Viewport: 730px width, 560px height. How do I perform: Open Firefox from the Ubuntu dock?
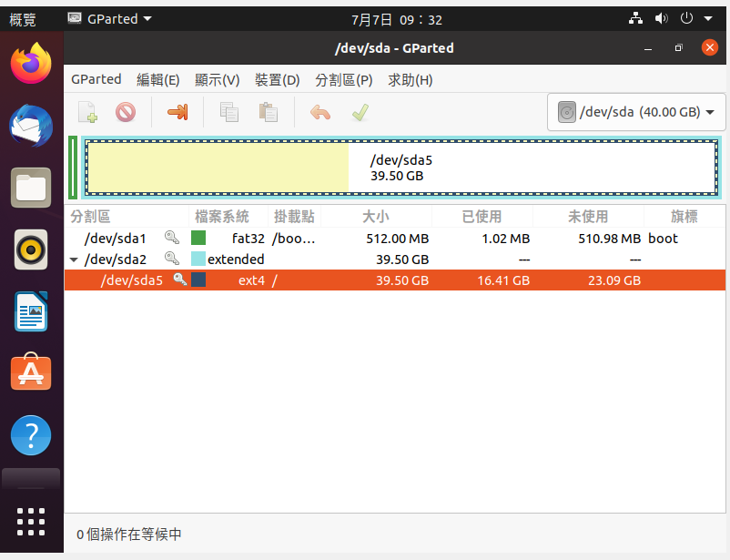(x=31, y=63)
